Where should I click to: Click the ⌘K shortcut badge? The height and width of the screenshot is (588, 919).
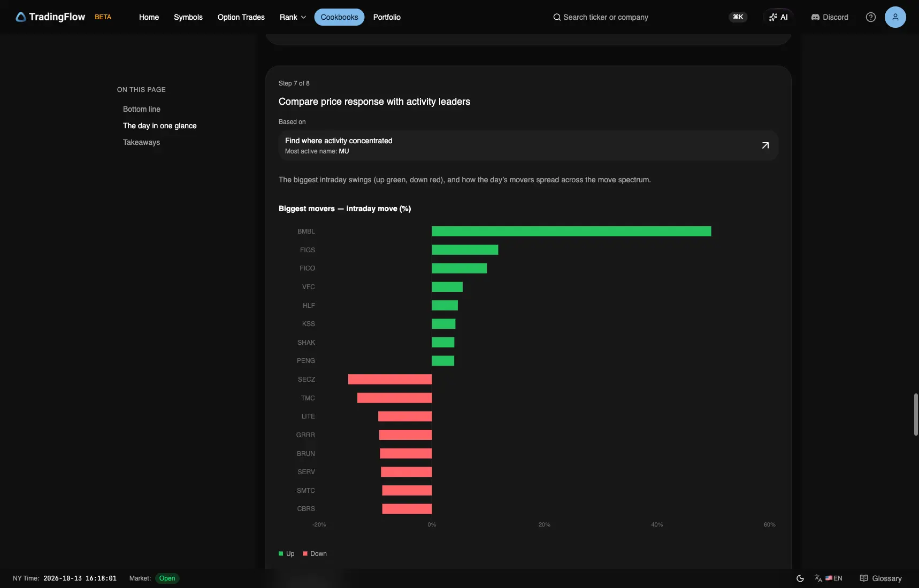point(738,17)
